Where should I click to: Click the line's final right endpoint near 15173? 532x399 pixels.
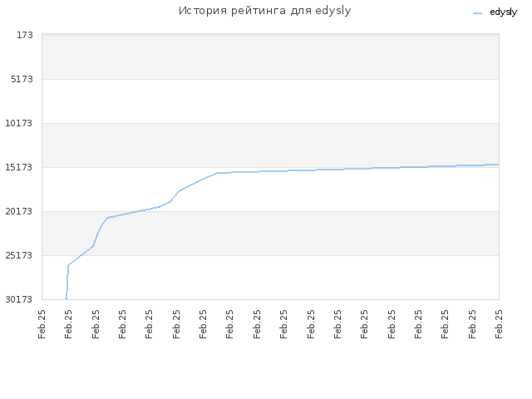pyautogui.click(x=498, y=165)
